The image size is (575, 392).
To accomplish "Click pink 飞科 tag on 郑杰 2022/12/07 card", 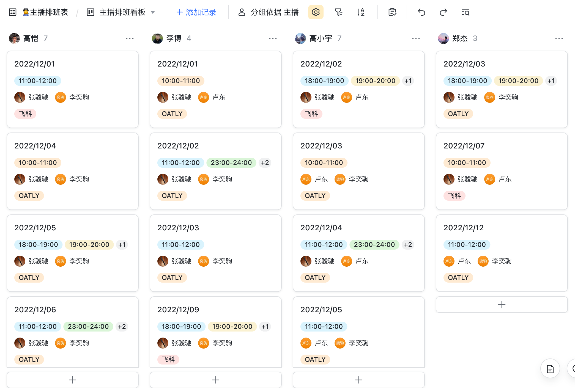I will [454, 196].
